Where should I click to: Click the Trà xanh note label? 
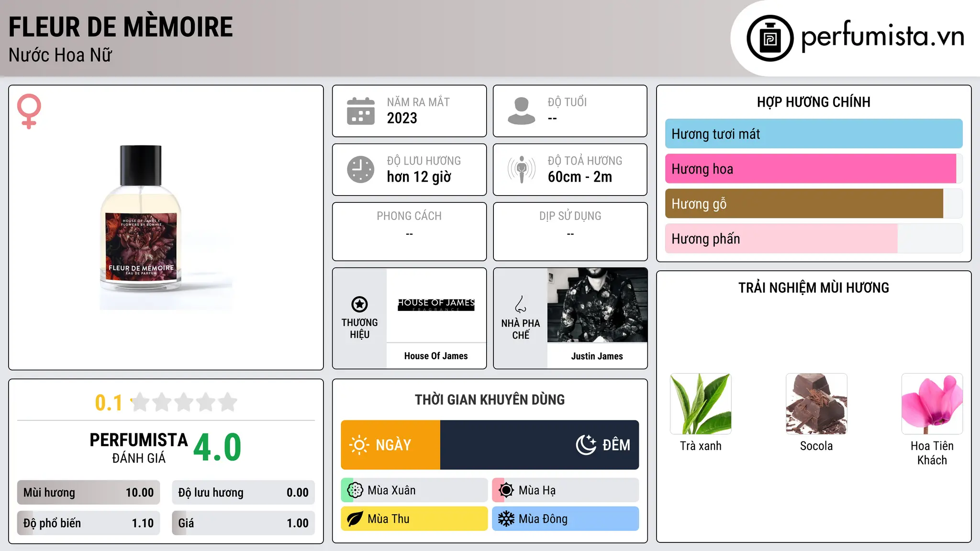(x=701, y=446)
